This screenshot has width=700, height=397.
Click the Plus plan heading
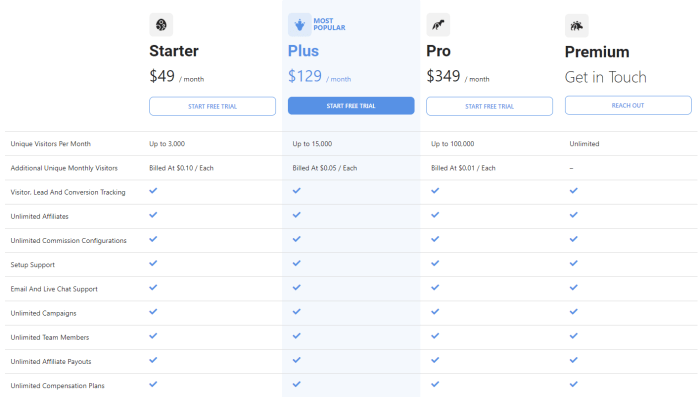pos(303,51)
